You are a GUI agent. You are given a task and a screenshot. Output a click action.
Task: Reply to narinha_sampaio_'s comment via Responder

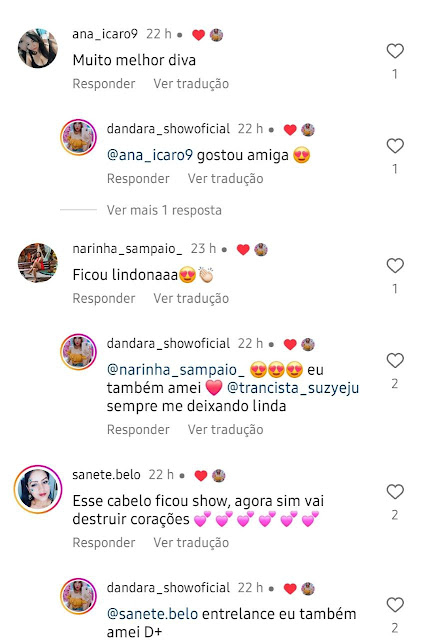(x=104, y=298)
